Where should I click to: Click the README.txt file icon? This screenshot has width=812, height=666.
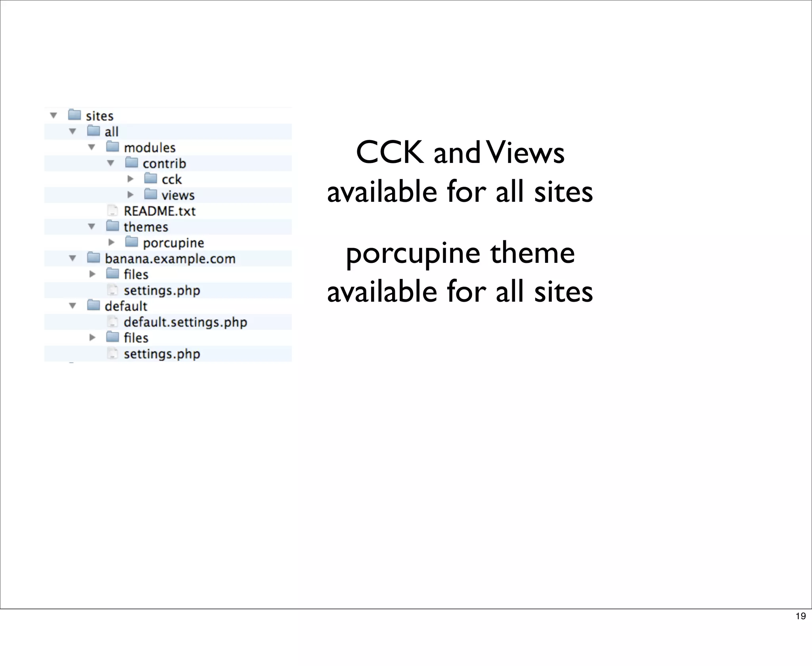tap(113, 211)
